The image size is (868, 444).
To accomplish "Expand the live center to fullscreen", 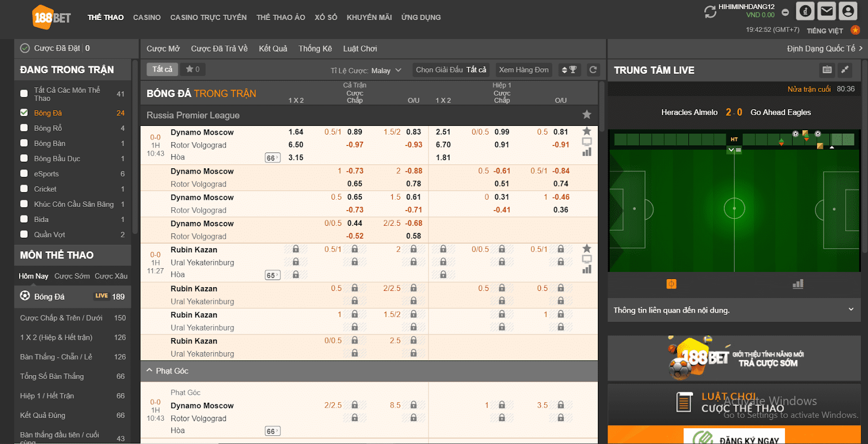I will coord(845,69).
